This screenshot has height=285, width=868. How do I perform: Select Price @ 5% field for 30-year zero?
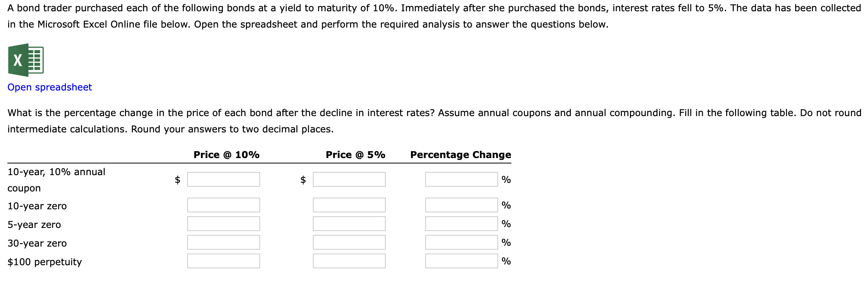click(349, 242)
